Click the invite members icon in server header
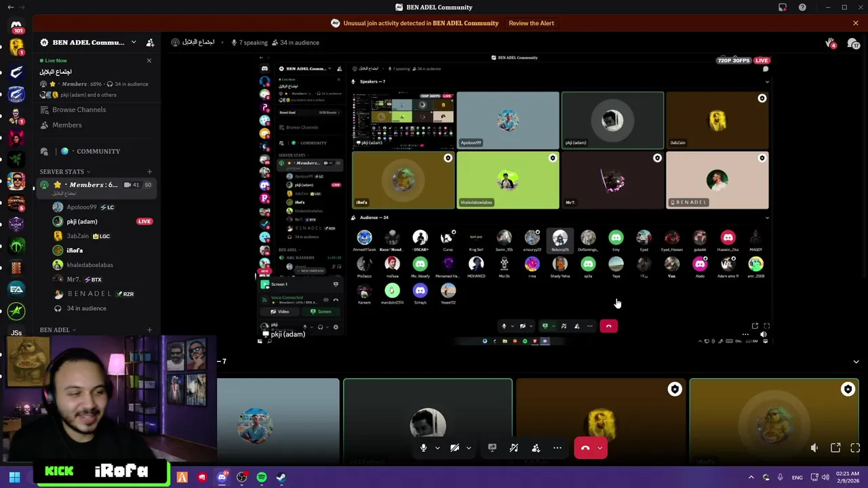The width and height of the screenshot is (868, 488). (x=150, y=43)
